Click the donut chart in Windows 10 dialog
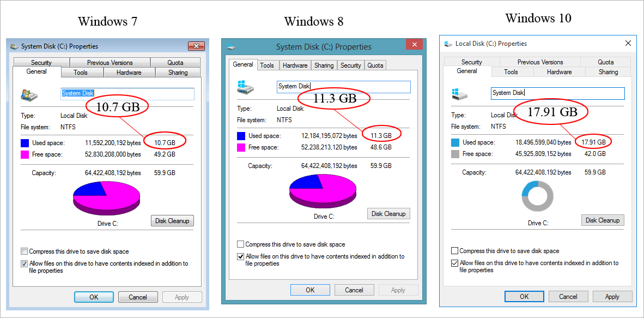644x318 pixels. (538, 197)
